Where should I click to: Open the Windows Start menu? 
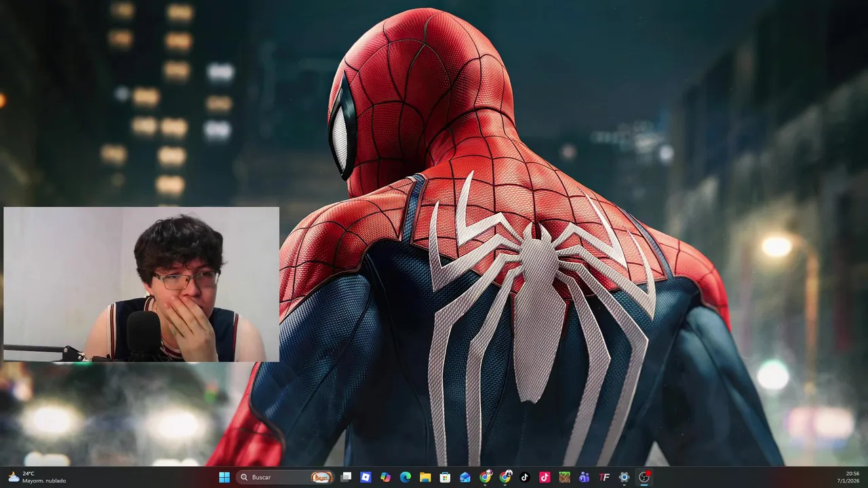coord(224,477)
